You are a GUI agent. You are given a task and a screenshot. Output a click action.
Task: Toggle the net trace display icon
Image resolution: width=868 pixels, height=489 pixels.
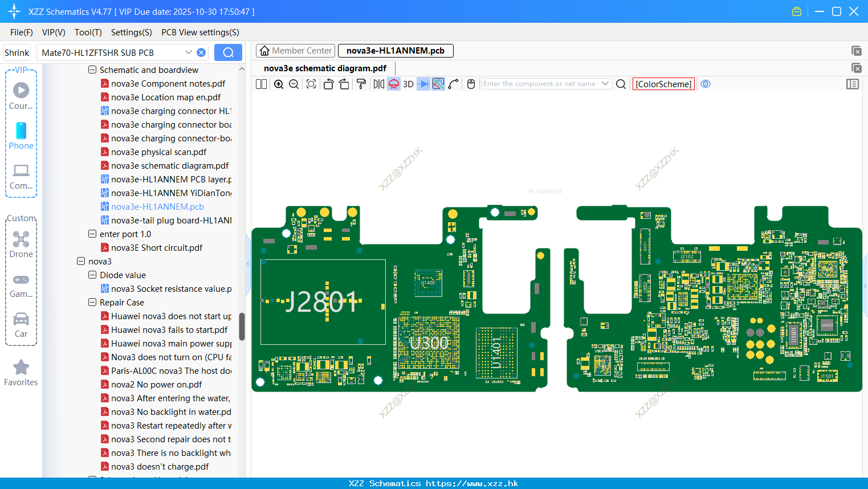click(438, 84)
